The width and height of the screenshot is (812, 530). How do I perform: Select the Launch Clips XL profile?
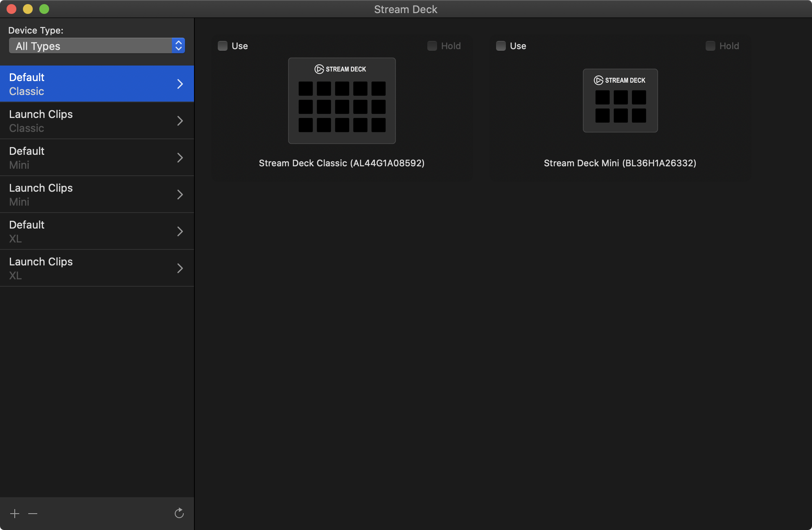coord(97,268)
